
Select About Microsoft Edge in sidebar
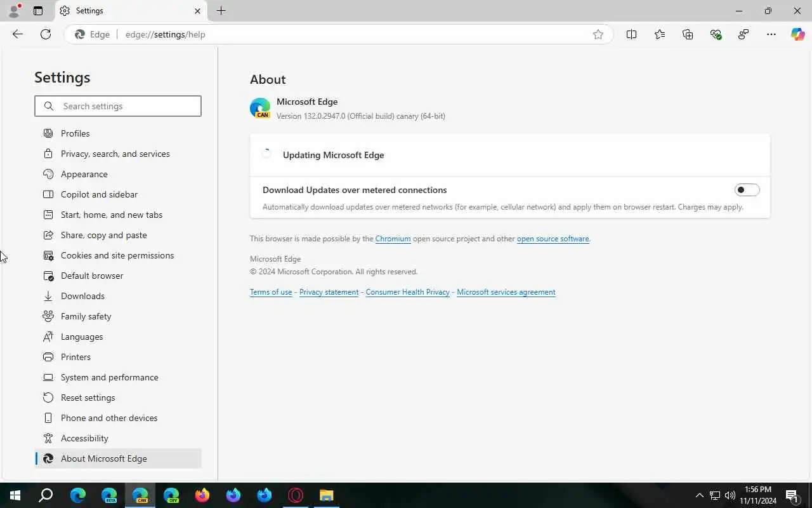(118, 458)
